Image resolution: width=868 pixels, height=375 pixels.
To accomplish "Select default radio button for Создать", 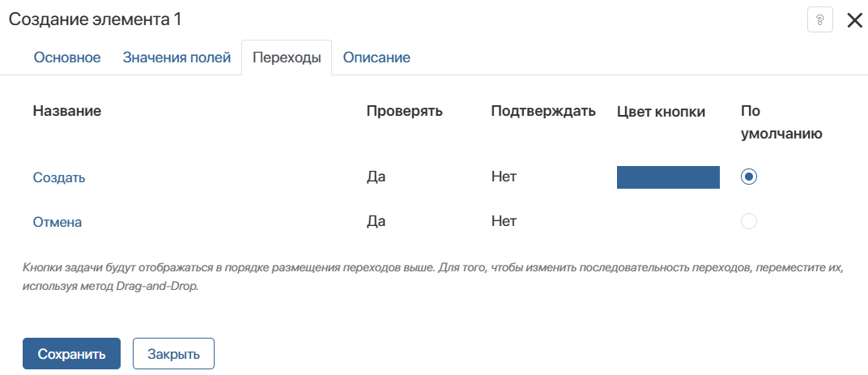I will (748, 177).
